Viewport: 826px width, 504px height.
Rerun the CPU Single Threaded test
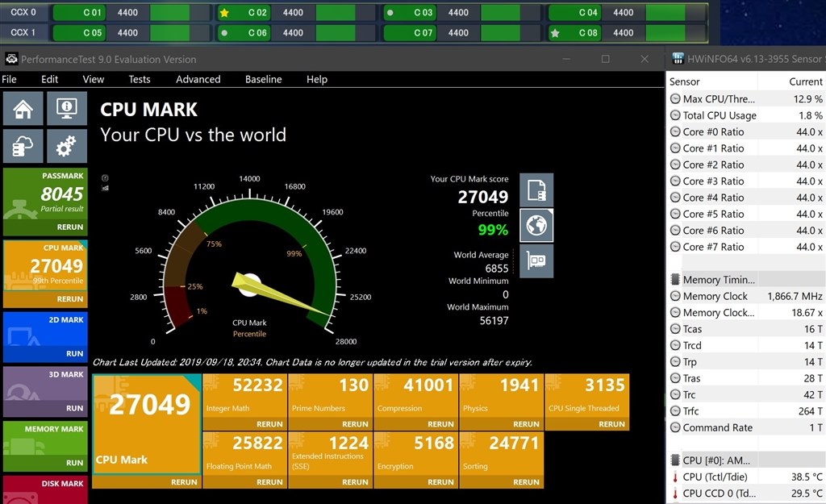(x=611, y=424)
